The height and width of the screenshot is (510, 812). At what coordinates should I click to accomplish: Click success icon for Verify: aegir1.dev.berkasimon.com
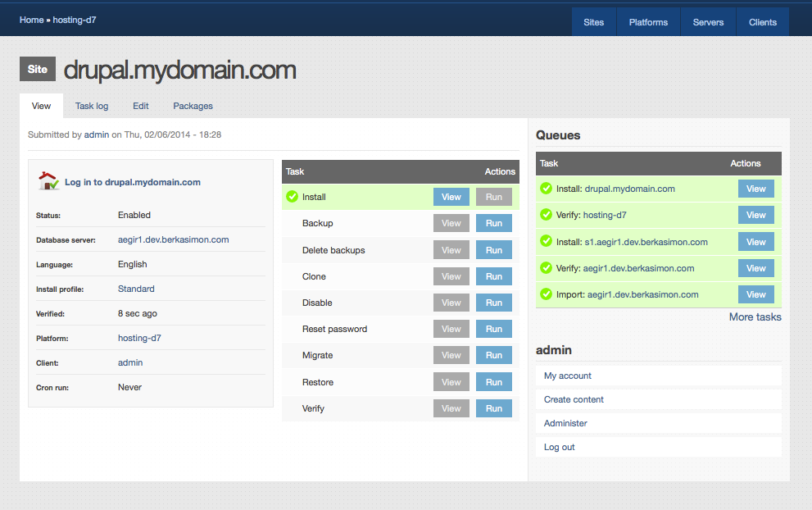(x=546, y=267)
